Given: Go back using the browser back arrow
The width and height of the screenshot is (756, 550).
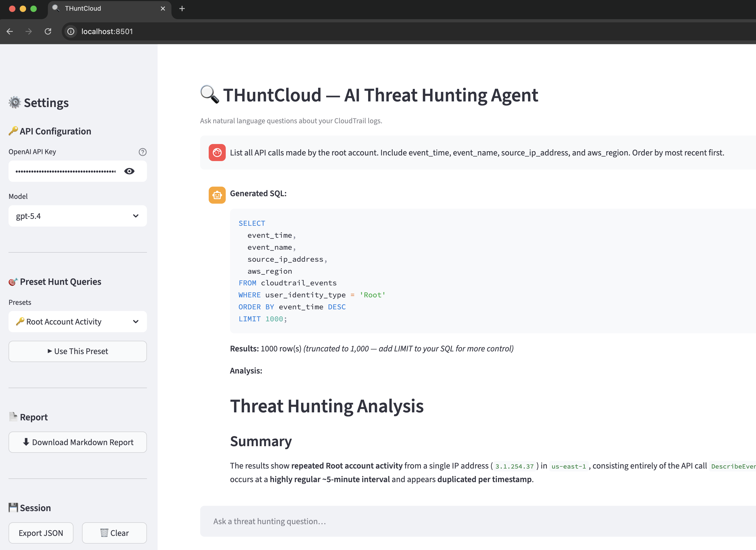Looking at the screenshot, I should tap(10, 31).
